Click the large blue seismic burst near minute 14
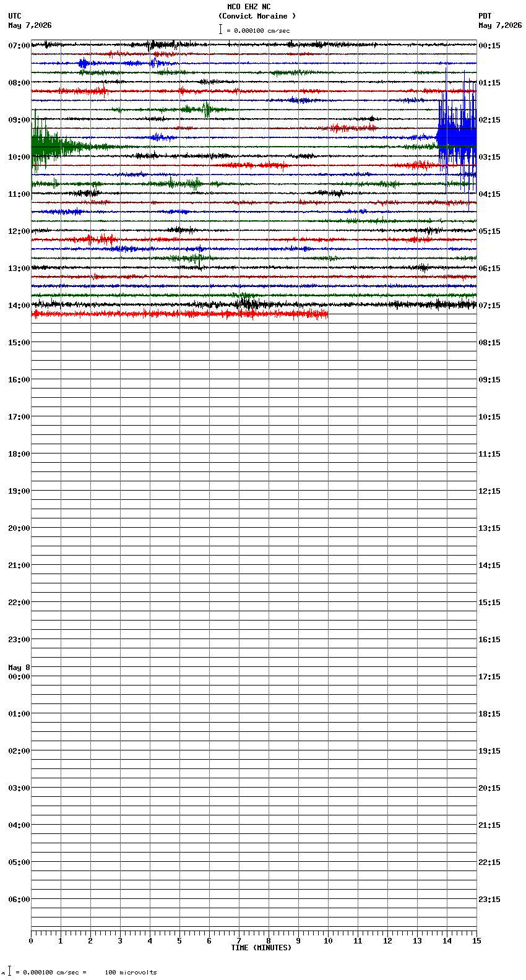The height and width of the screenshot is (980, 526). 457,137
